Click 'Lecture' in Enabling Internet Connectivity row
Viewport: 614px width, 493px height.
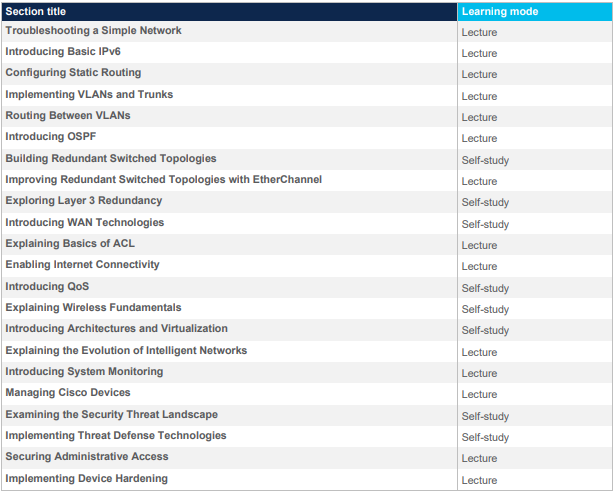(479, 267)
